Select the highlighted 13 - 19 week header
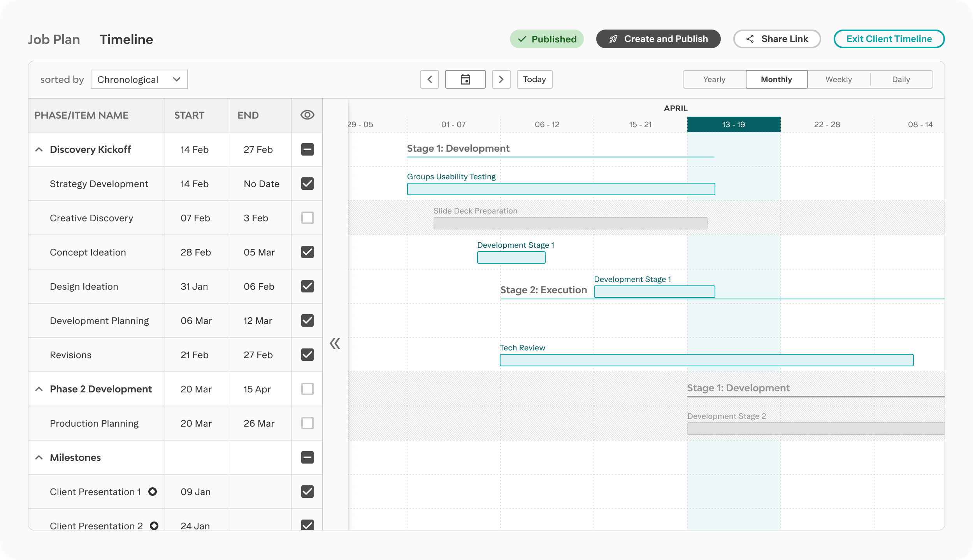This screenshot has width=973, height=560. [734, 124]
